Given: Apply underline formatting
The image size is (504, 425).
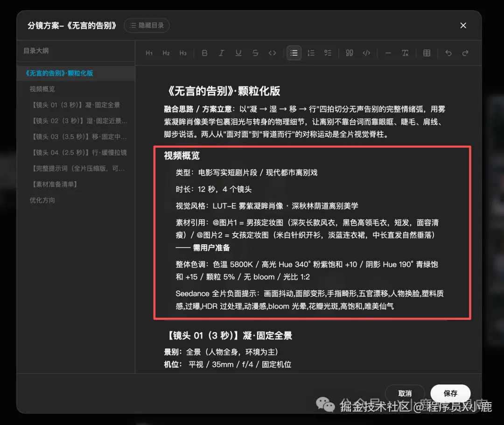Looking at the screenshot, I should point(238,53).
